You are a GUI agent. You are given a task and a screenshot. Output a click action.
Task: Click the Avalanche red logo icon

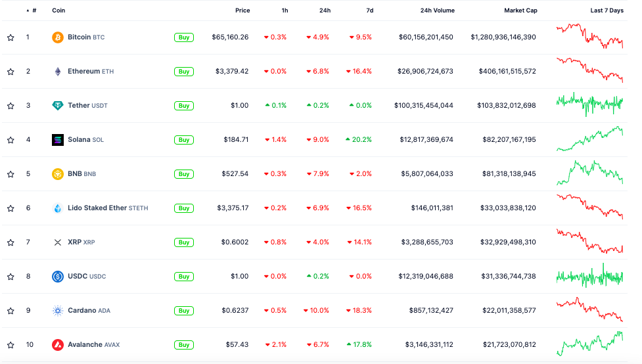[58, 345]
